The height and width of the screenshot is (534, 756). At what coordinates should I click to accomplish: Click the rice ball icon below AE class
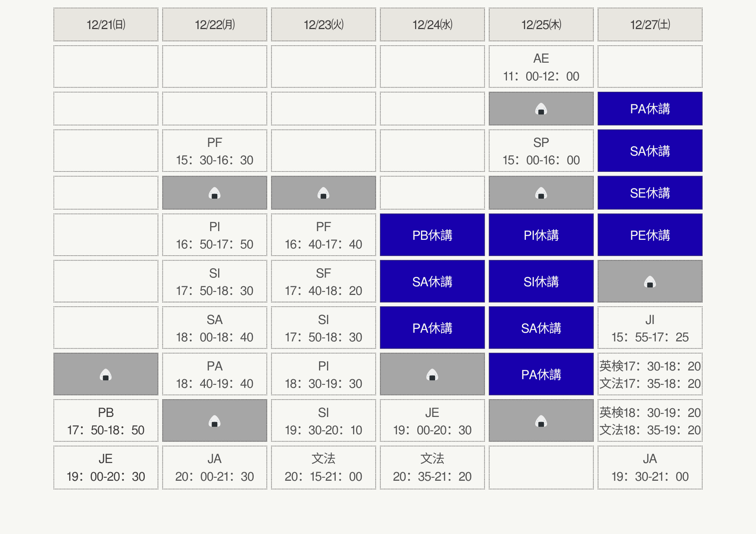coord(541,109)
